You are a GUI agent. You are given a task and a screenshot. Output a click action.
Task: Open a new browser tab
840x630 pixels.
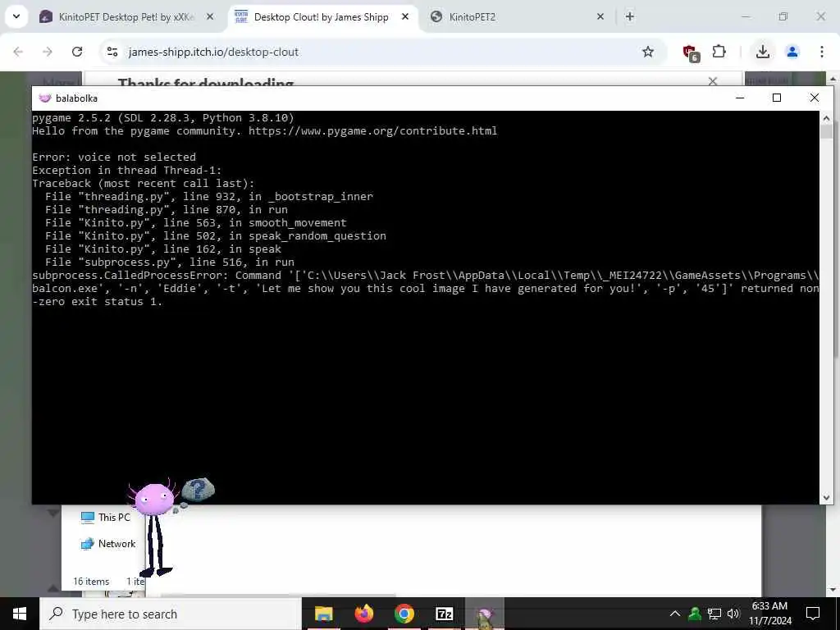tap(630, 17)
